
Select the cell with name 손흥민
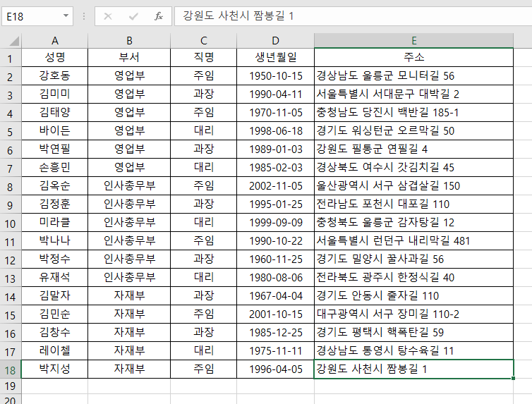(54, 167)
